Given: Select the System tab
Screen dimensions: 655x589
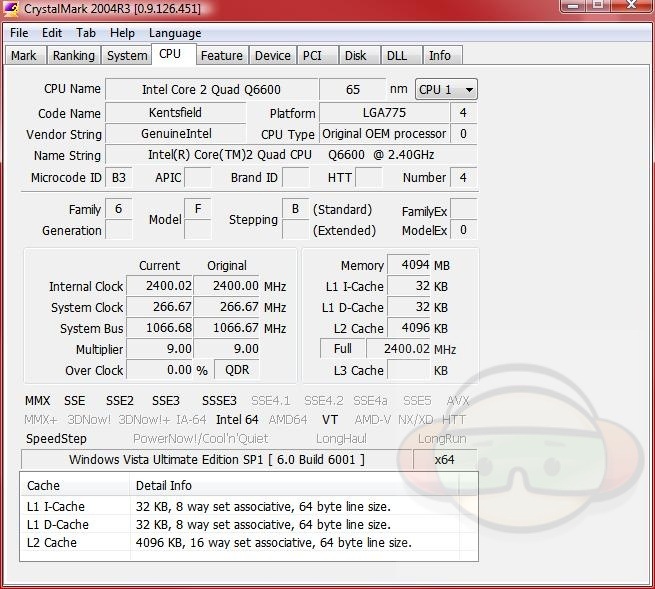Looking at the screenshot, I should tap(127, 56).
